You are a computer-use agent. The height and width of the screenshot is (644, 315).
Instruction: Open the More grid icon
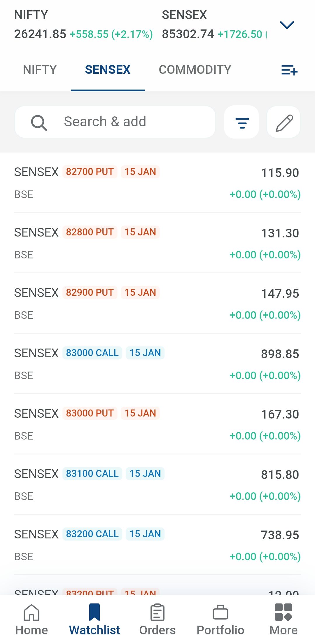(283, 612)
